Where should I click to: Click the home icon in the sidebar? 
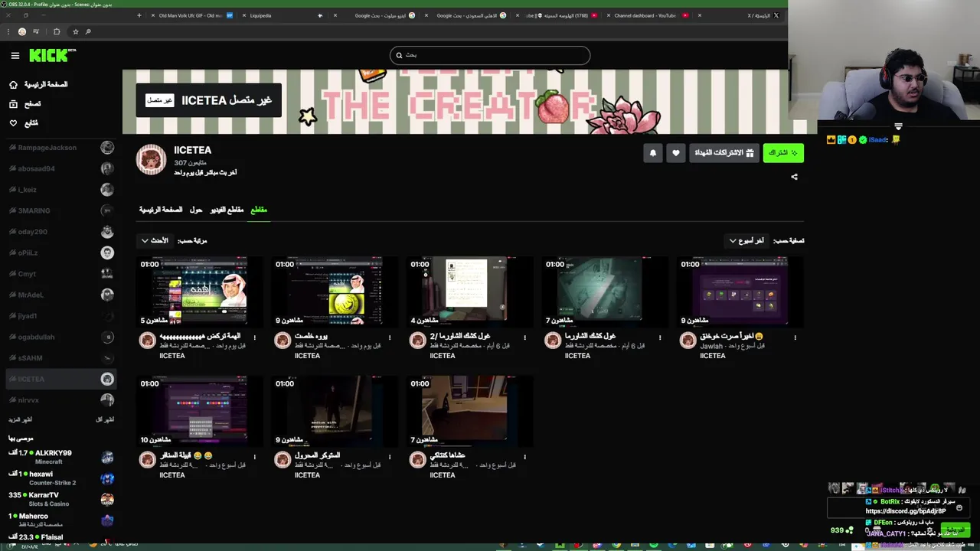coord(13,84)
